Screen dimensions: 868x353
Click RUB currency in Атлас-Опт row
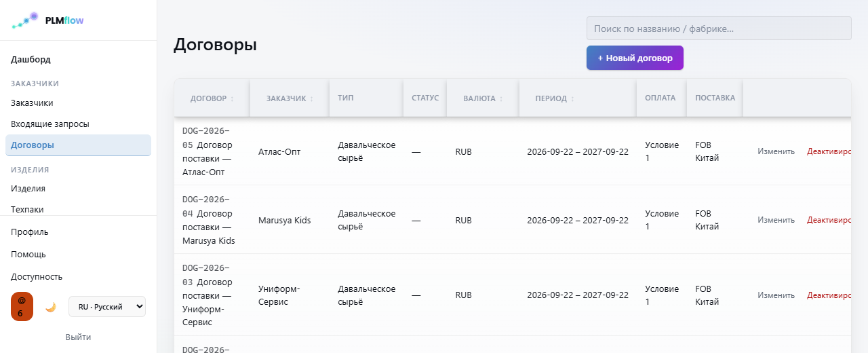point(463,152)
